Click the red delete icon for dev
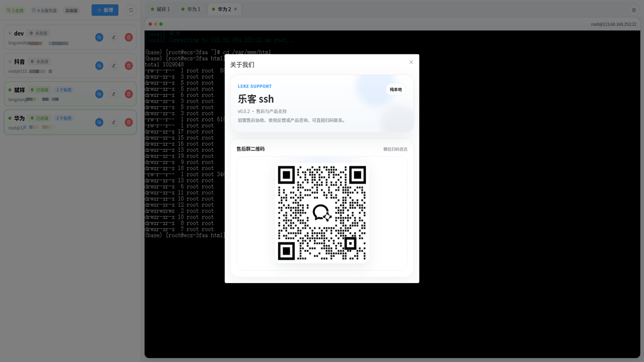This screenshot has height=362, width=644. [129, 37]
